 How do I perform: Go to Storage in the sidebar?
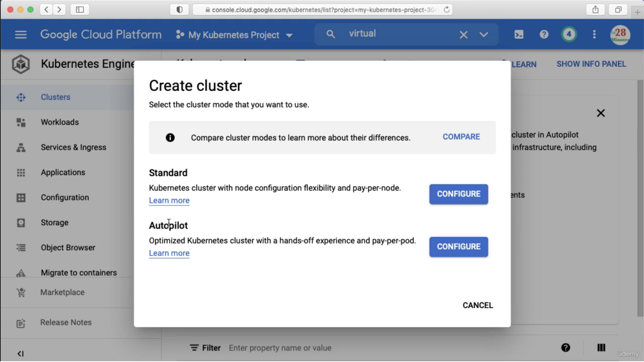point(54,223)
